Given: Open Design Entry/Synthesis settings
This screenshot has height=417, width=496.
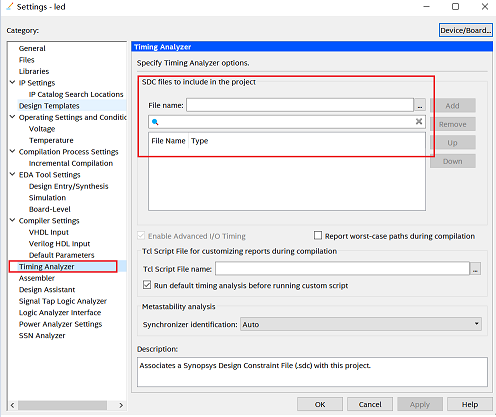Looking at the screenshot, I should pyautogui.click(x=68, y=186).
